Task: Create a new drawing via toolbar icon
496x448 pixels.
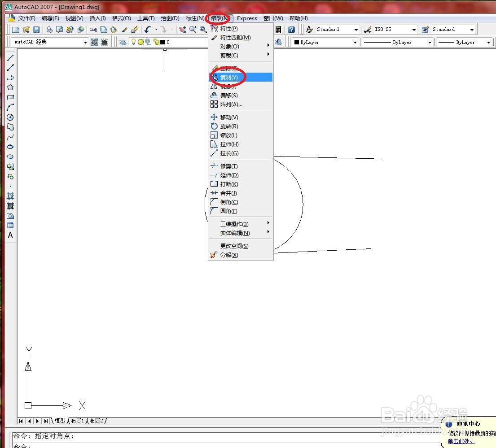Action: pos(16,30)
